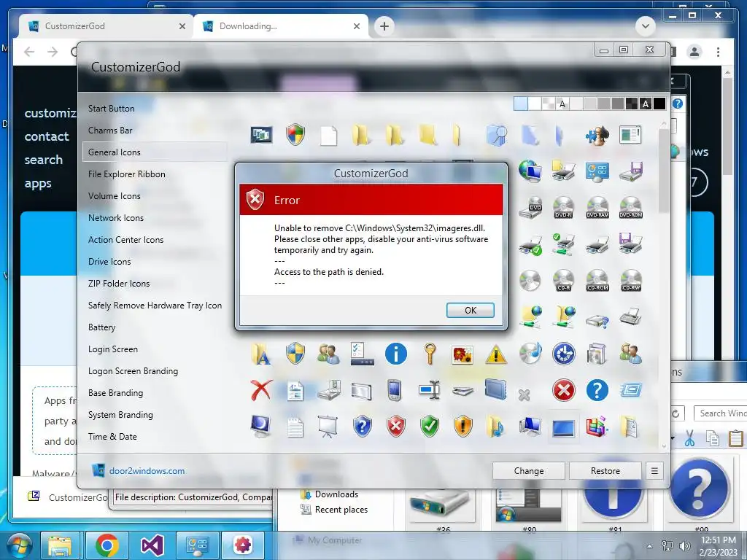
Task: Select the puzzle piece and chess pawn icon
Action: click(597, 136)
